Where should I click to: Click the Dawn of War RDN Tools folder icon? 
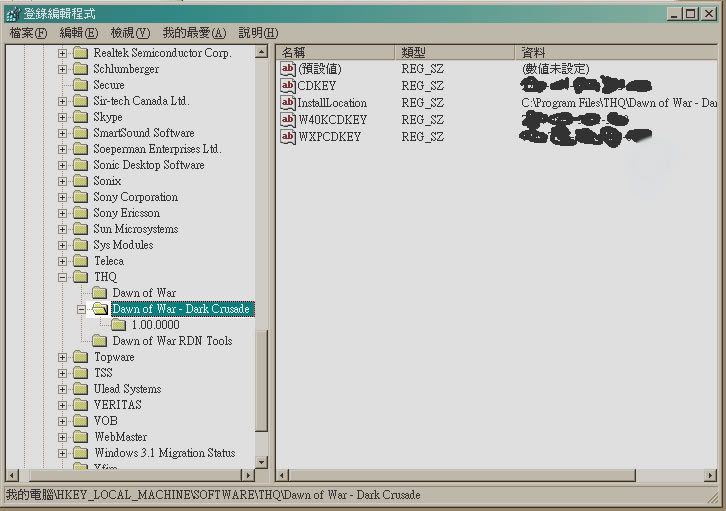tap(99, 341)
